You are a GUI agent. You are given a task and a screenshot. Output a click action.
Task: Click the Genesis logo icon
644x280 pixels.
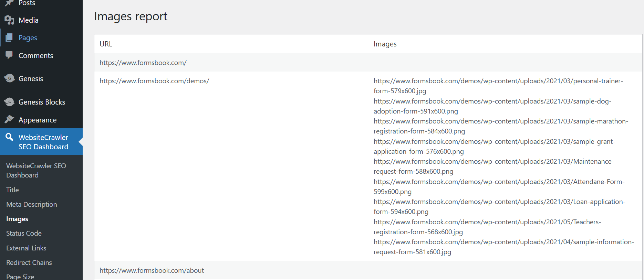click(9, 78)
